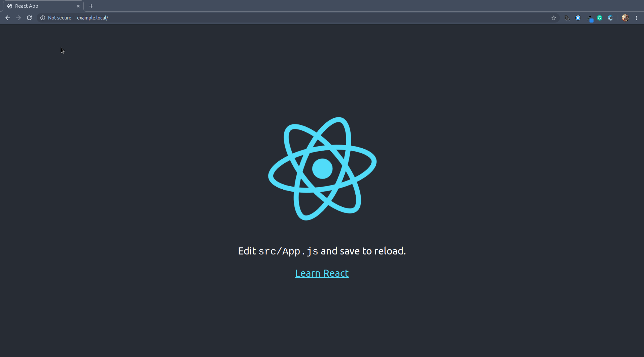The image size is (644, 357).
Task: Close the React App tab
Action: [x=78, y=6]
